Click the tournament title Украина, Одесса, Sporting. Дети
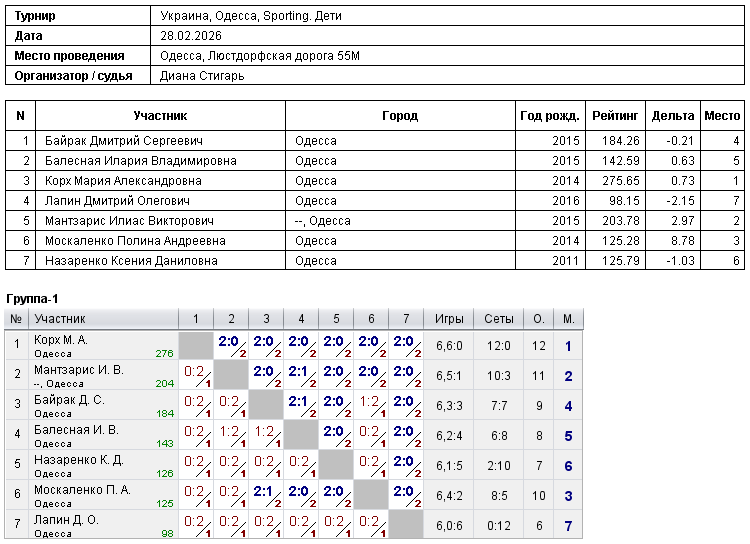The image size is (750, 544). click(251, 16)
